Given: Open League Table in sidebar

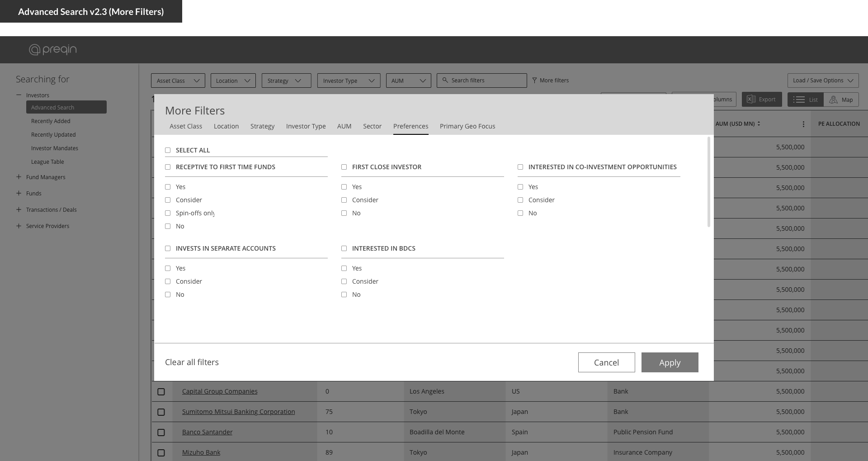Looking at the screenshot, I should [47, 162].
